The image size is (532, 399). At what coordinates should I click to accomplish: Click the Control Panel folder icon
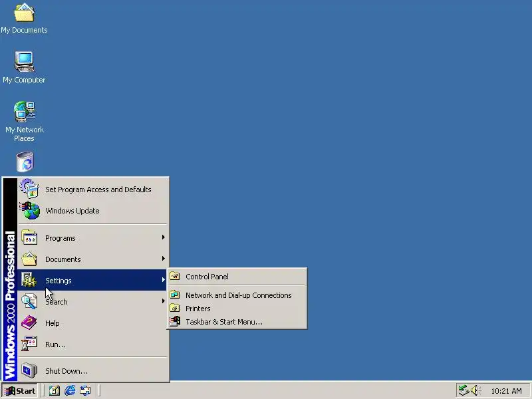click(175, 276)
